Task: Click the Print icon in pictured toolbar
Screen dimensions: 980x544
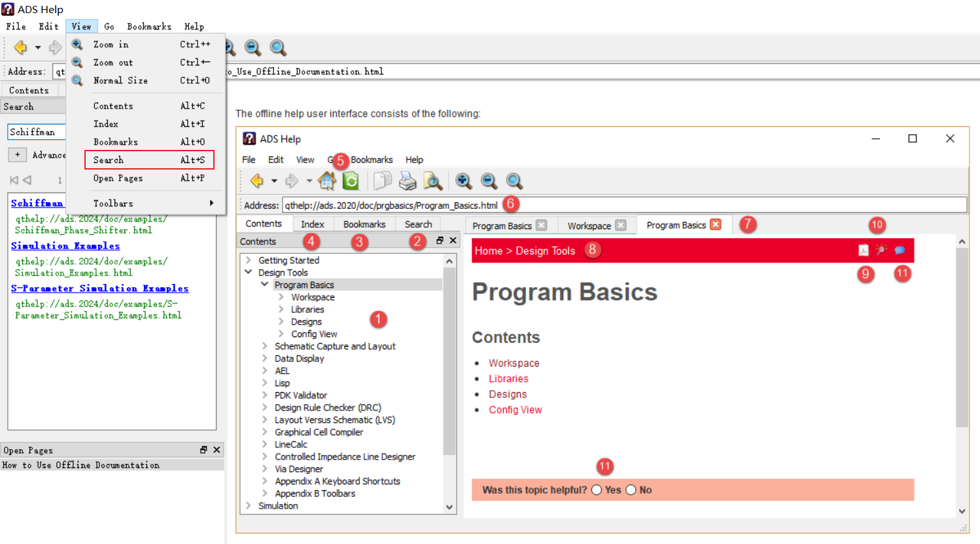Action: pyautogui.click(x=408, y=181)
